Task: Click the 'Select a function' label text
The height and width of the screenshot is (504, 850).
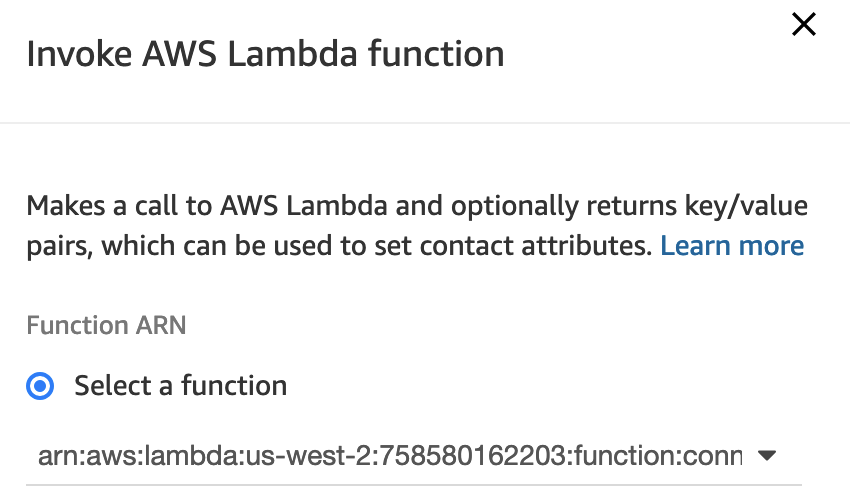Action: [180, 385]
